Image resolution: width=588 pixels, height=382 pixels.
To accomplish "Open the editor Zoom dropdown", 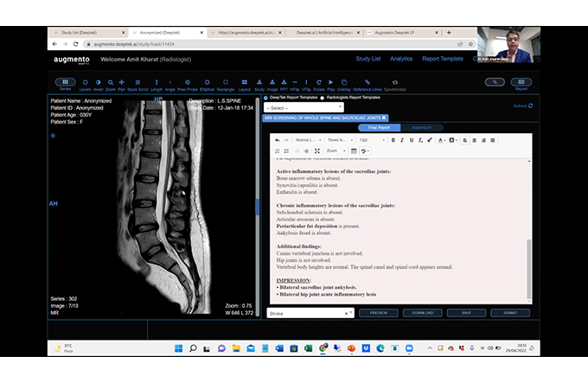I will [x=336, y=151].
